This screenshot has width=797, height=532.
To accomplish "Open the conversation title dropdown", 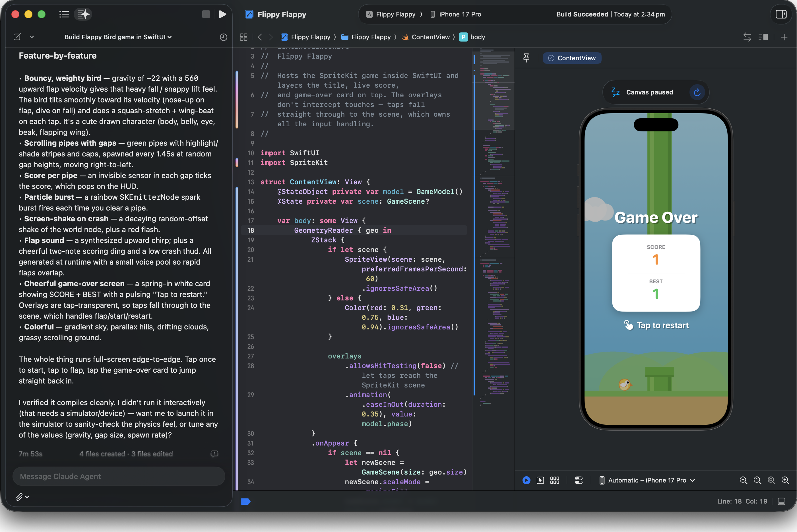I will point(118,37).
